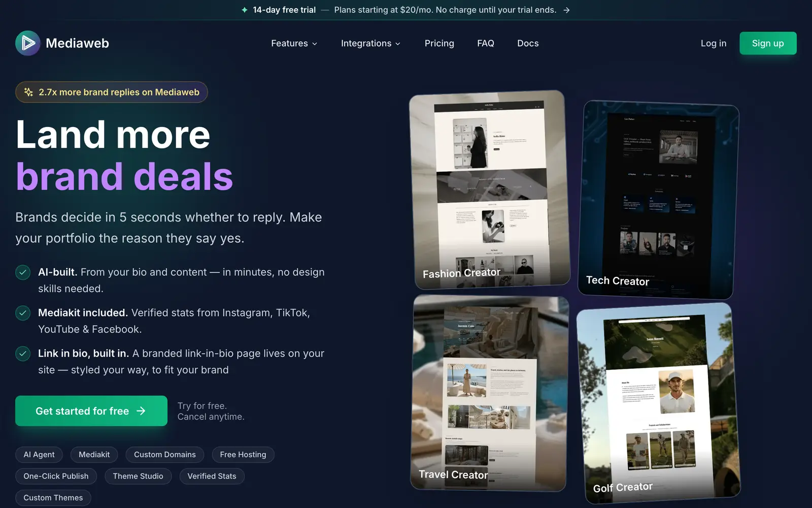
Task: Open the Fashion Creator template preview
Action: [x=490, y=189]
